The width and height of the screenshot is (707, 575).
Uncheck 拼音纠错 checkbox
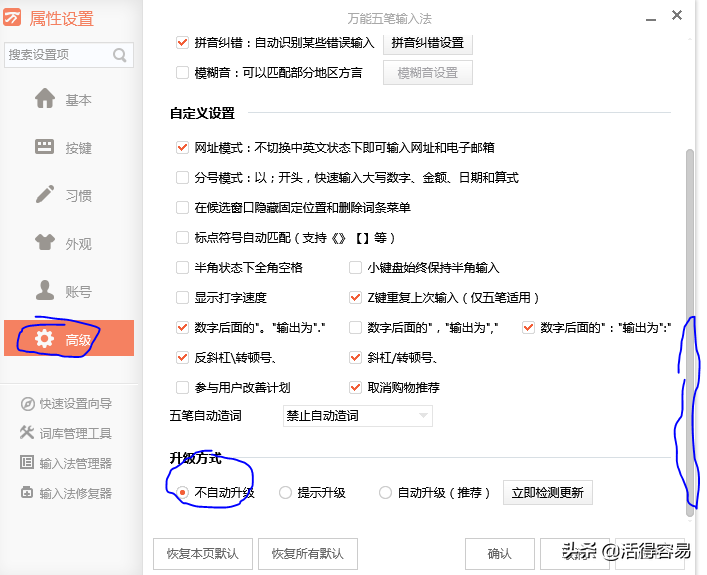[182, 43]
